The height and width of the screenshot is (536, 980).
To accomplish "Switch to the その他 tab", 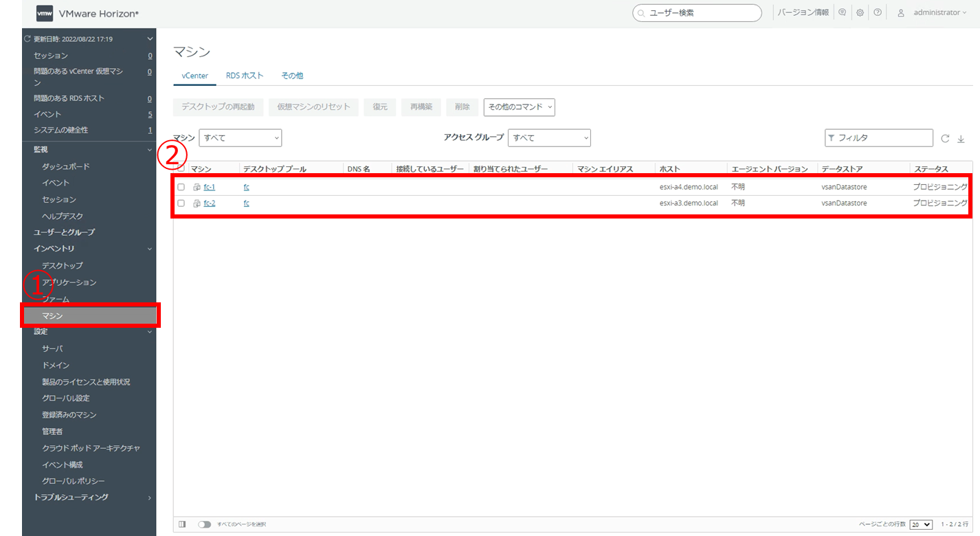I will [292, 76].
